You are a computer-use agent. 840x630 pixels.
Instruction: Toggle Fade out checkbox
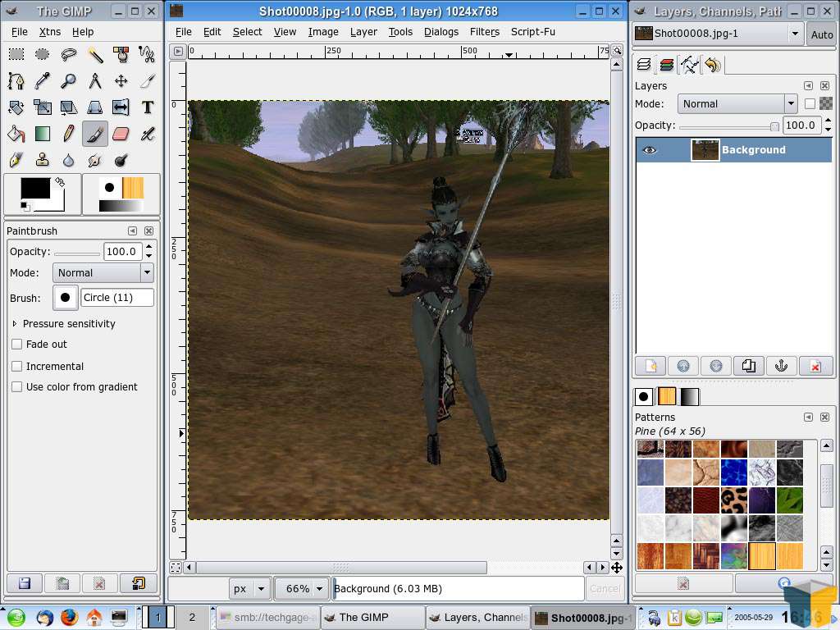click(16, 345)
